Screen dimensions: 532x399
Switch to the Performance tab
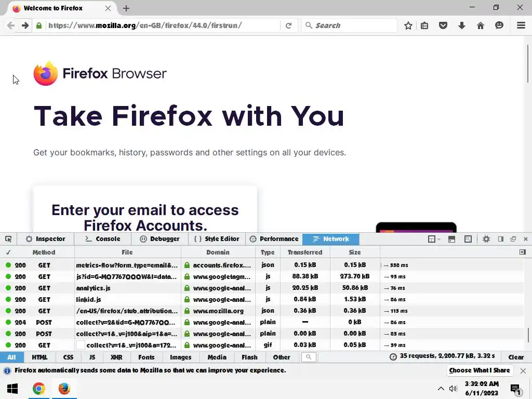click(274, 239)
